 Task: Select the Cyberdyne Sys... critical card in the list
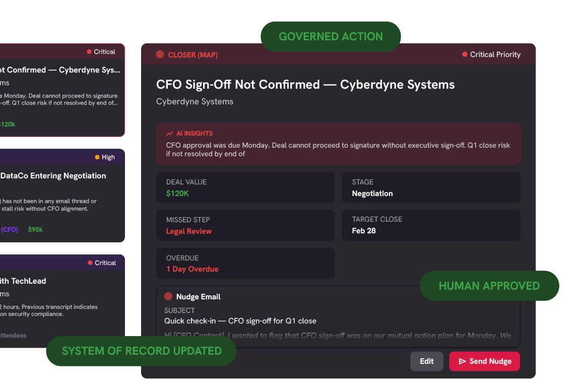pos(61,90)
